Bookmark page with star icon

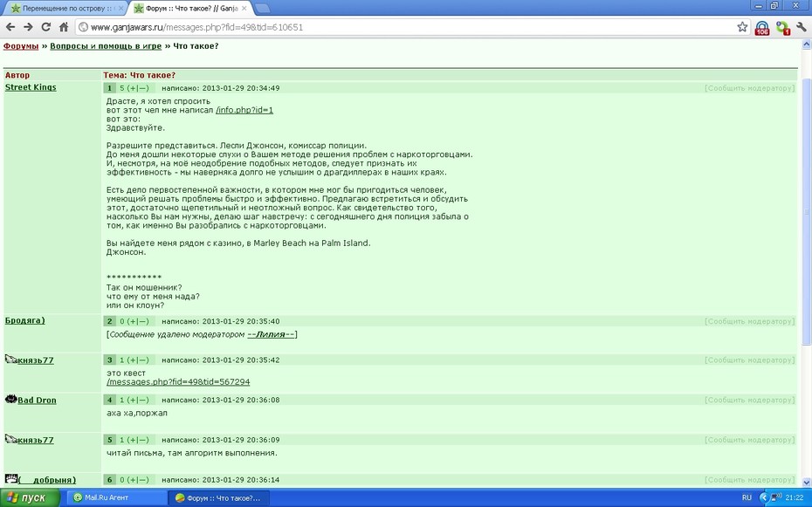tap(742, 27)
